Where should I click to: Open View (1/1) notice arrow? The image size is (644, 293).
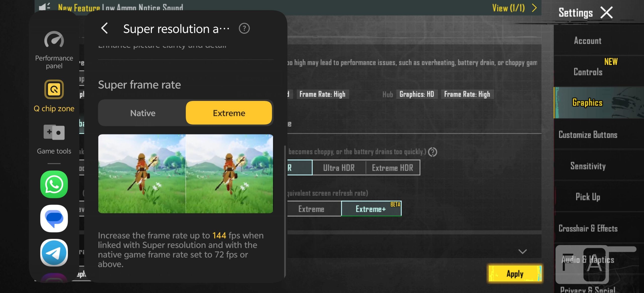click(534, 8)
